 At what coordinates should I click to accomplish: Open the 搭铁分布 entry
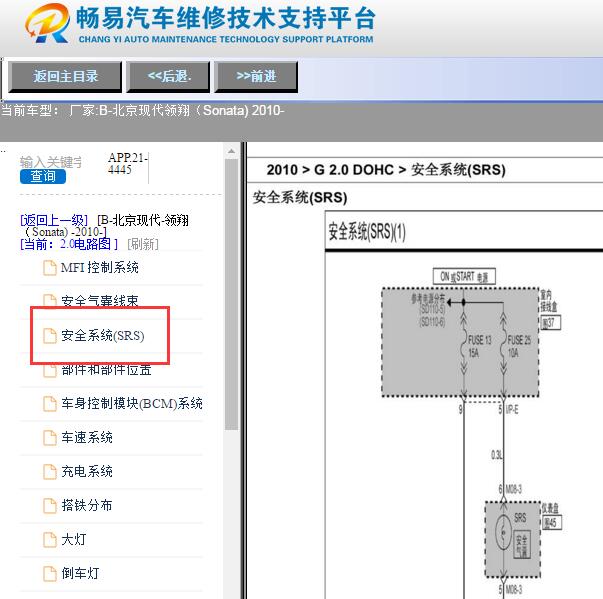click(x=87, y=505)
